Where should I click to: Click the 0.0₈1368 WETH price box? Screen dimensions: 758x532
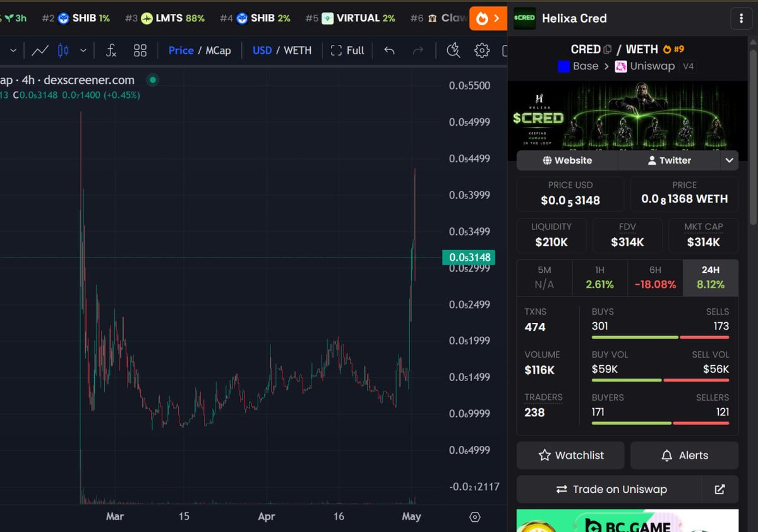tap(684, 193)
